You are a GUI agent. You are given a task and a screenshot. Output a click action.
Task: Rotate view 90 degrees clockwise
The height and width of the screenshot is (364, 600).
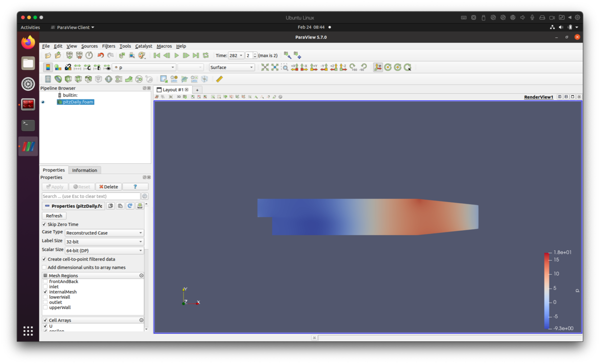pyautogui.click(x=353, y=67)
